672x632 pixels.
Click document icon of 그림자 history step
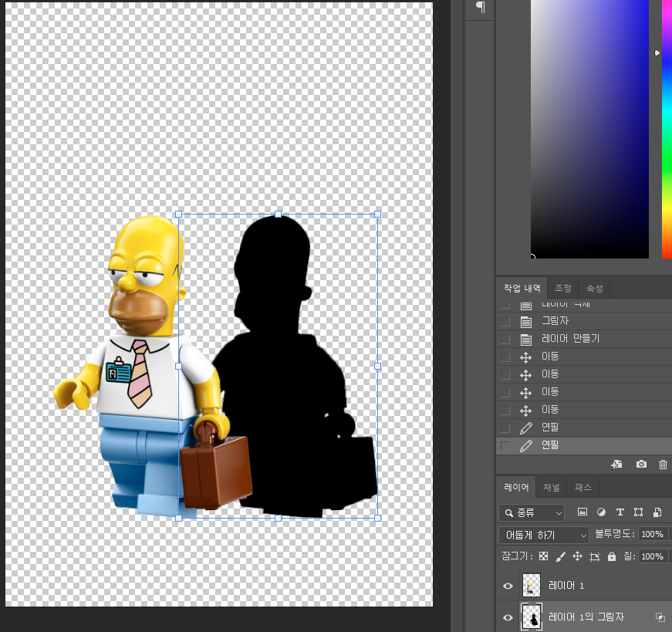(x=526, y=322)
